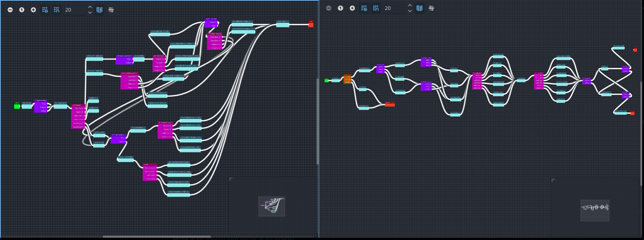Screen dimensions: 644x240
Task: Toggle grid snapping in the right graph
Action: click(376, 8)
